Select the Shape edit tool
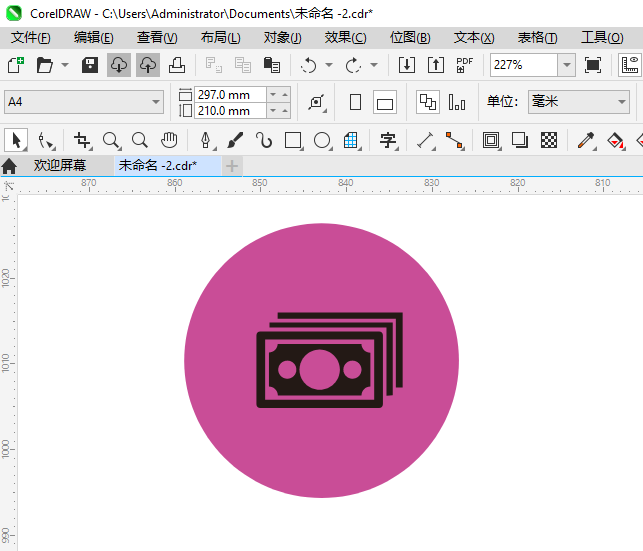 tap(46, 141)
